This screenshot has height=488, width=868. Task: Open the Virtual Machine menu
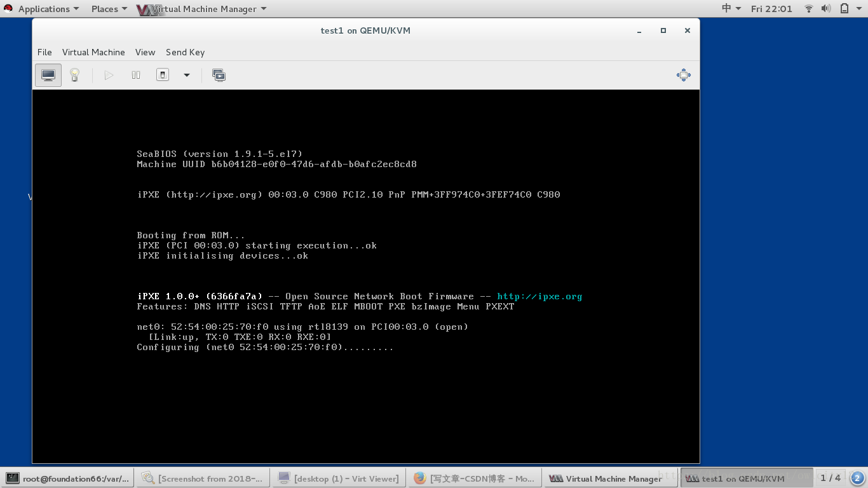click(x=93, y=52)
